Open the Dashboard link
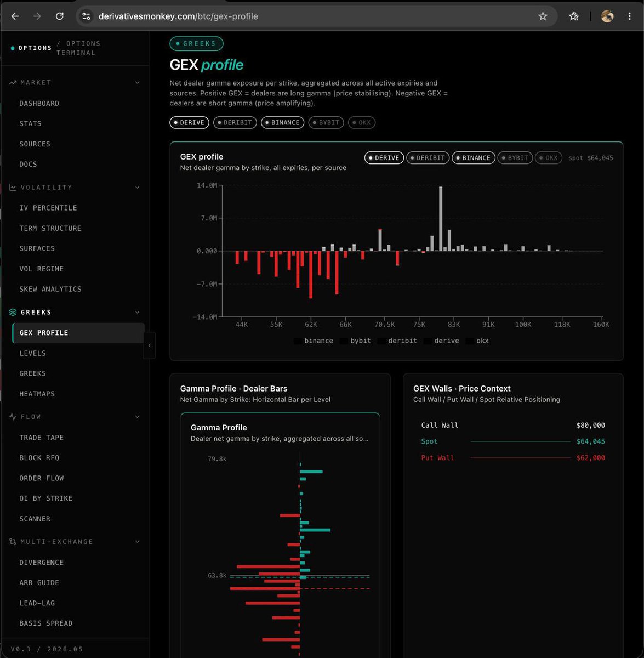 pos(39,103)
